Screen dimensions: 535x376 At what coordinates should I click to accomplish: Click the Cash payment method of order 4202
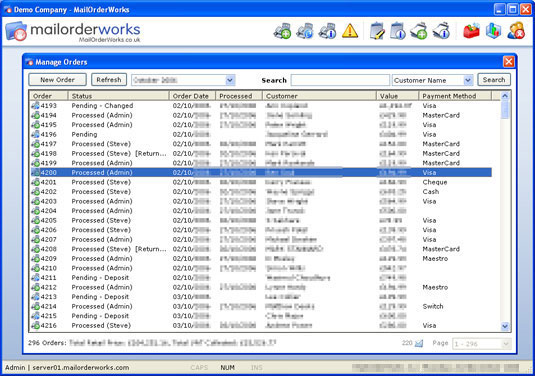(431, 192)
